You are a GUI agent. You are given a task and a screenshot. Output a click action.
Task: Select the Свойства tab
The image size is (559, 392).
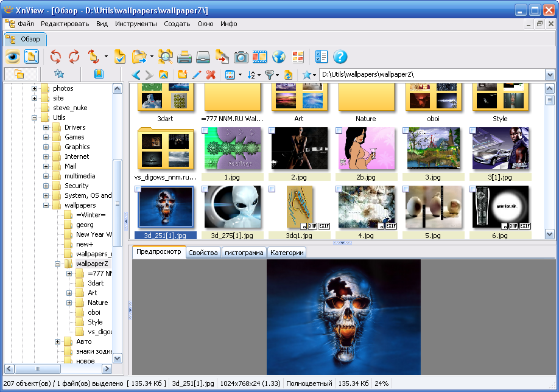coord(203,253)
